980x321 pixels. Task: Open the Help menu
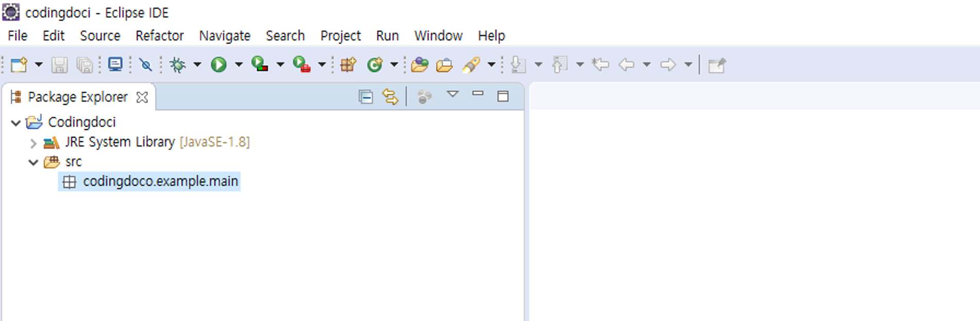[x=492, y=35]
